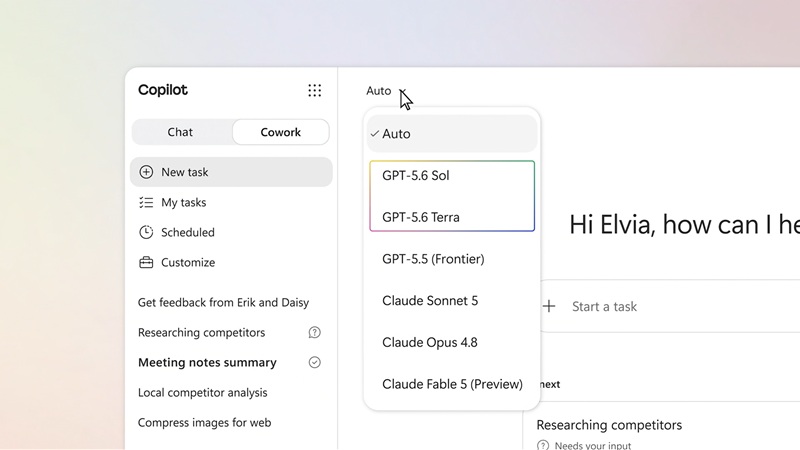Open the apps grid icon beside Copilot
Viewport: 800px width, 450px height.
(315, 90)
